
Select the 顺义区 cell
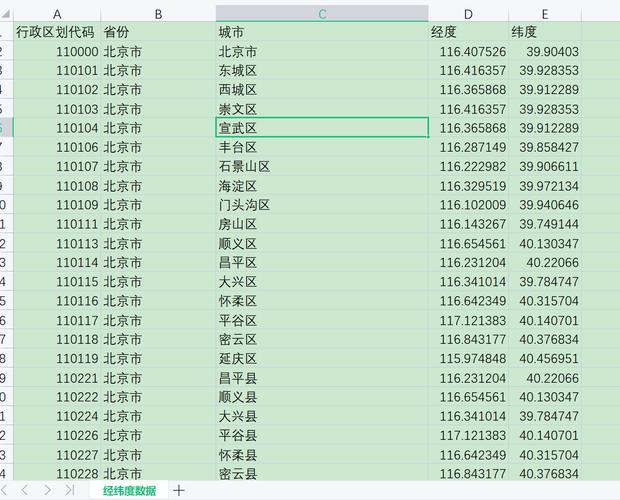(322, 243)
